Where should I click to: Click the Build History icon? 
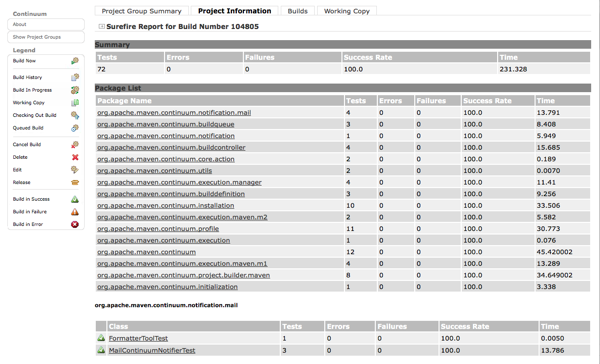pyautogui.click(x=75, y=77)
